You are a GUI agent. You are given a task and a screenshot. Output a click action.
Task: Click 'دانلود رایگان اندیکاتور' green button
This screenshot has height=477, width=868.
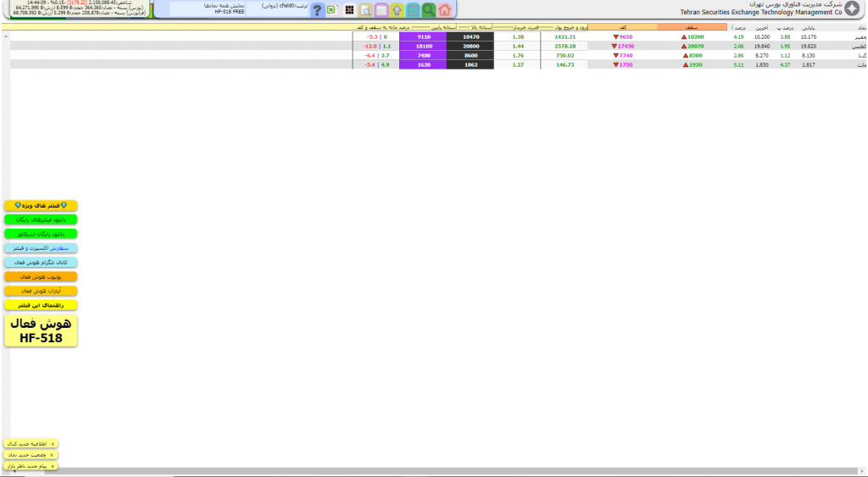[41, 234]
